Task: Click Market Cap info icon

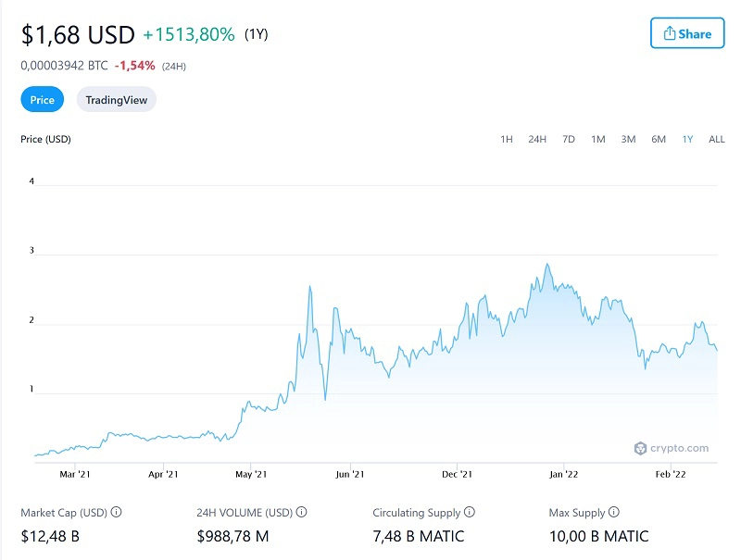Action: tap(117, 512)
